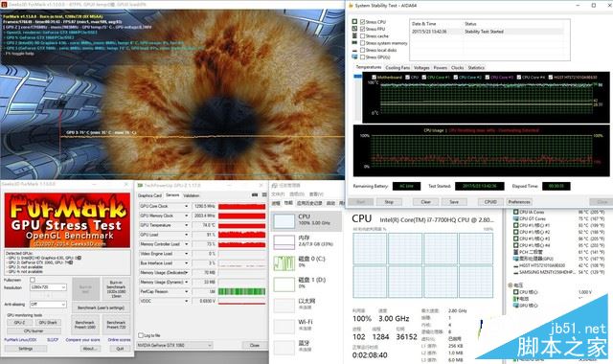The image size is (613, 364).
Task: Click the FurMark CPU burner button
Action: tap(34, 330)
